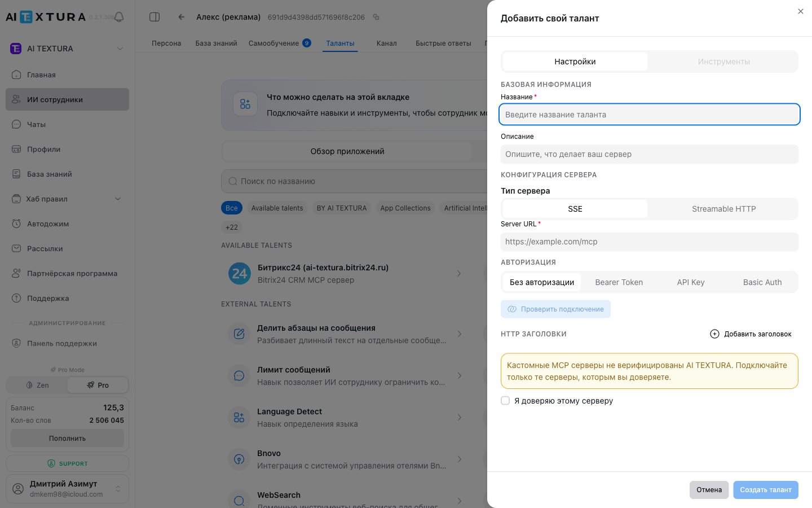The height and width of the screenshot is (508, 812).
Task: Click the Поиск по названию search field
Action: point(354,181)
